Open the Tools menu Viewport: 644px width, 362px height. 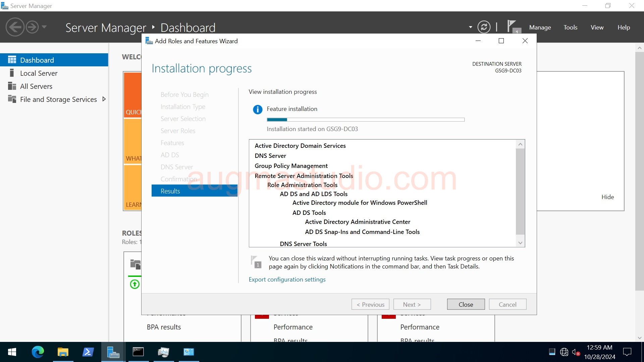click(570, 27)
